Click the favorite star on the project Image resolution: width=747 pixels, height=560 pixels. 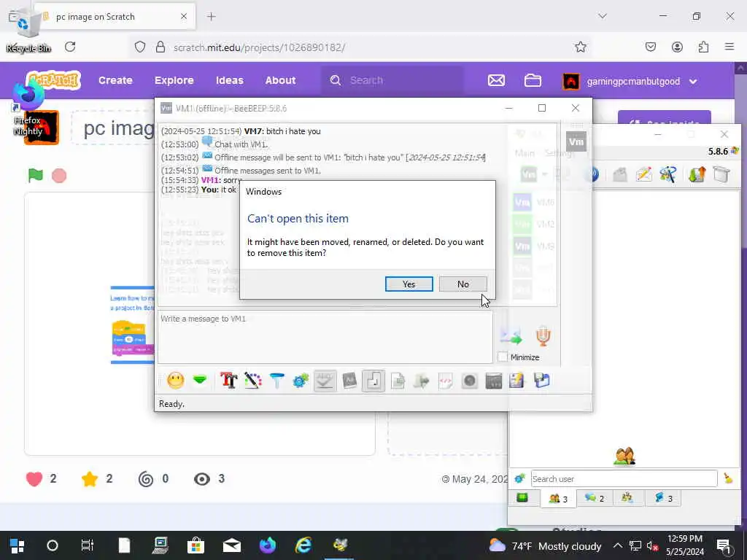pos(90,478)
